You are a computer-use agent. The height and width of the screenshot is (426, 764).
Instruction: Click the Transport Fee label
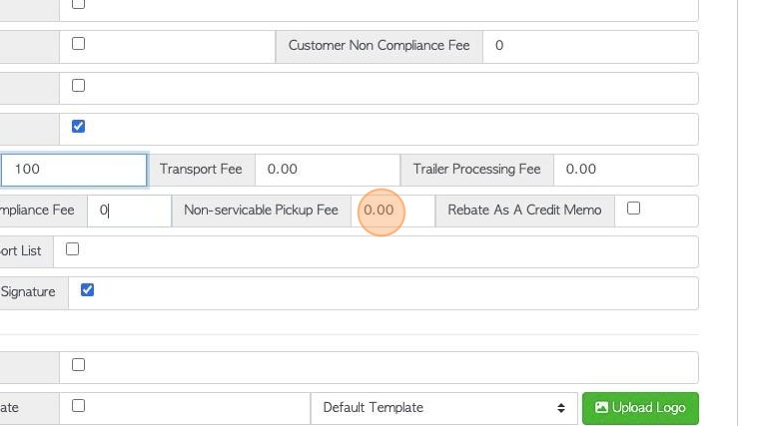(x=201, y=169)
